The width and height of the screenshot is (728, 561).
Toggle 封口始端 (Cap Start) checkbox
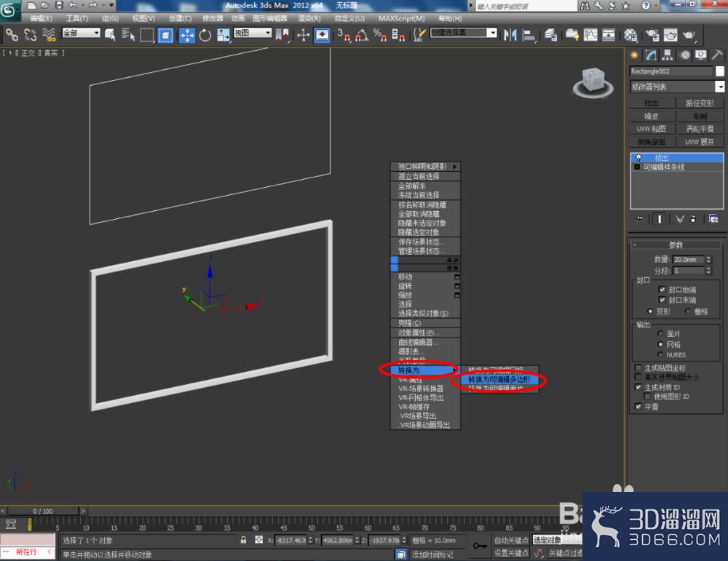coord(662,290)
